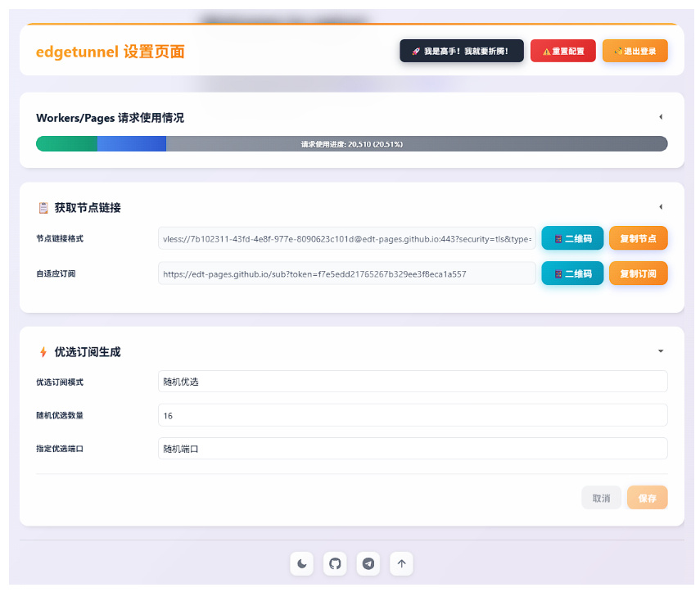
Task: Show 二维码 for 节点链接格式
Action: point(572,238)
